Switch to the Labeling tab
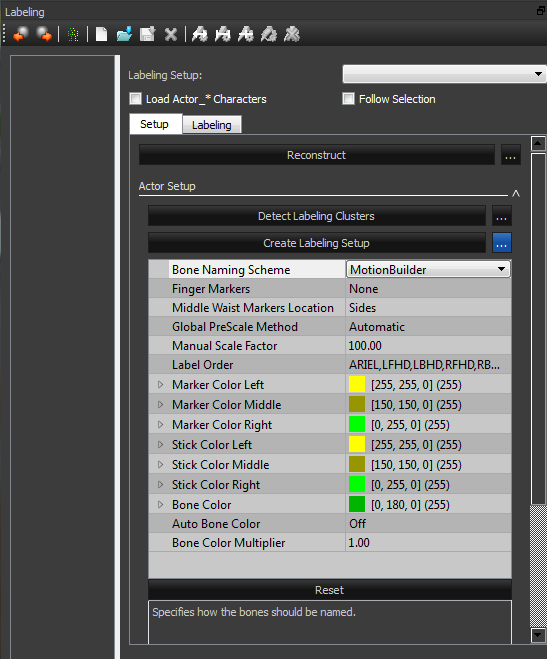The height and width of the screenshot is (659, 547). pos(212,125)
